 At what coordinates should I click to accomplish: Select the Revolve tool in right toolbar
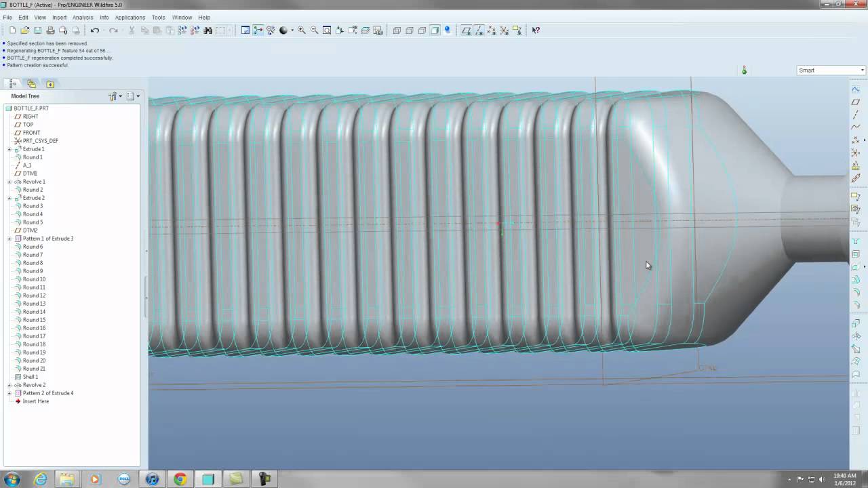[x=856, y=336]
